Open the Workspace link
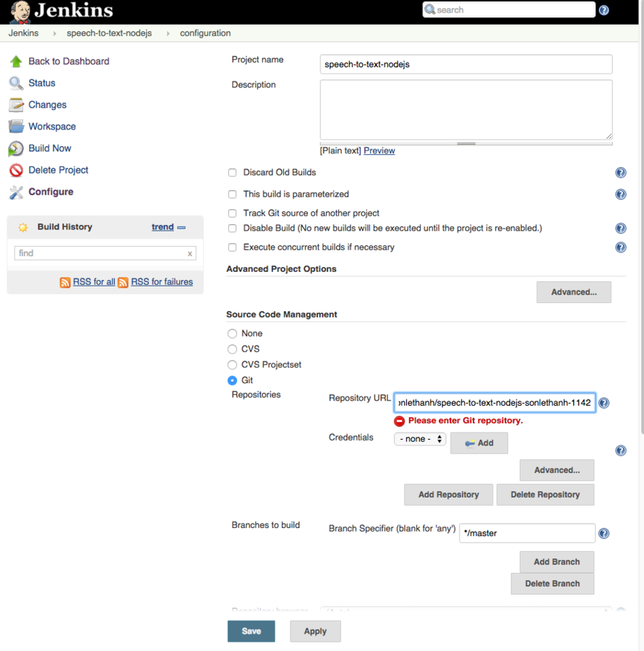 (52, 127)
